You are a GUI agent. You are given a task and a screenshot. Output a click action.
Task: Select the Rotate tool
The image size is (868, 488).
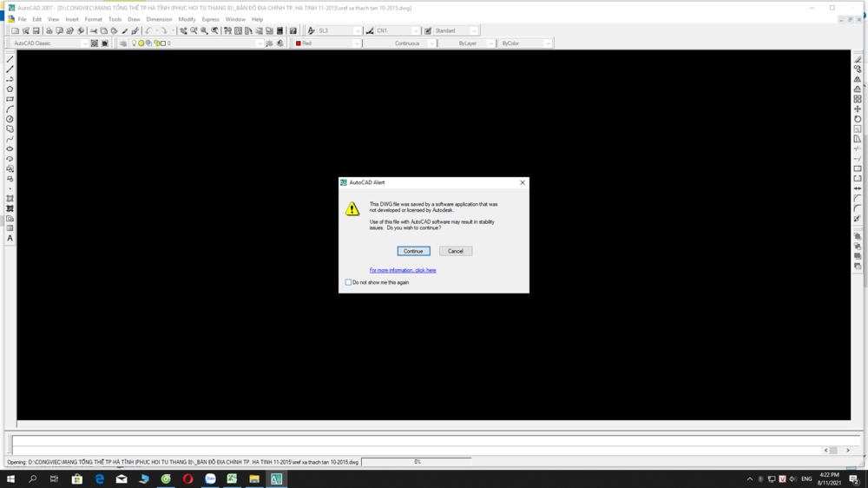(858, 119)
